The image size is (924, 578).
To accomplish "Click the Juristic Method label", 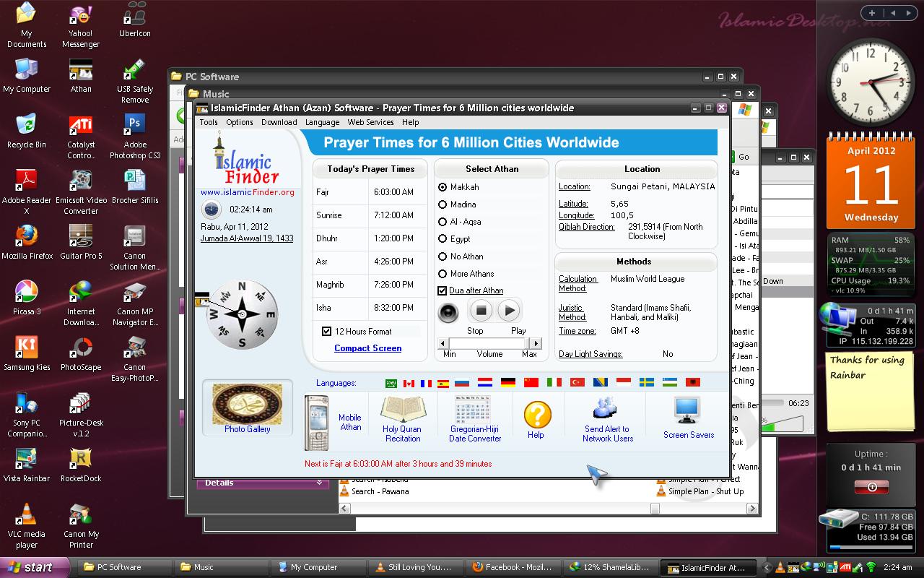I will point(572,312).
